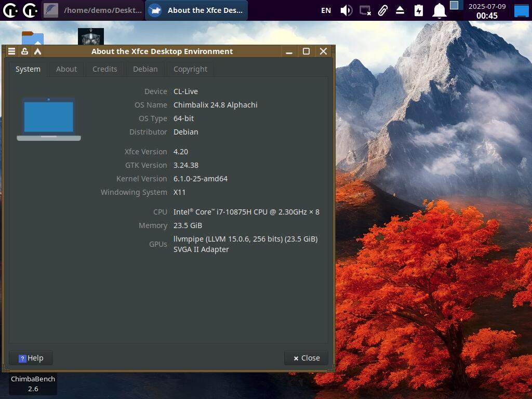Open the first Chimbalix launcher logo in panel
Screen dimensions: 532x399
[x=10, y=10]
